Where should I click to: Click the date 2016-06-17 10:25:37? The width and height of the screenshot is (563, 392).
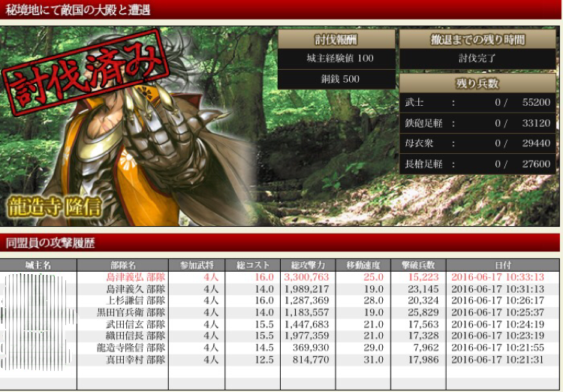point(498,312)
